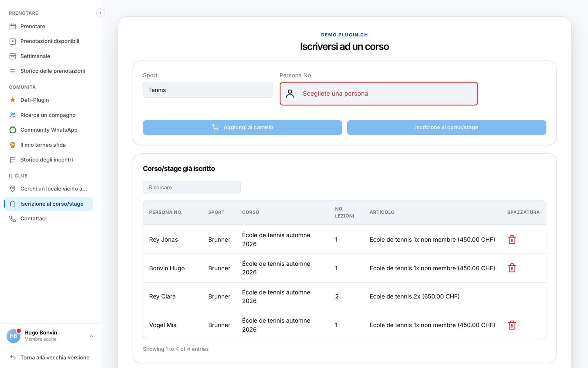Click Aggiungi al carrello button
This screenshot has width=588, height=368.
click(243, 128)
